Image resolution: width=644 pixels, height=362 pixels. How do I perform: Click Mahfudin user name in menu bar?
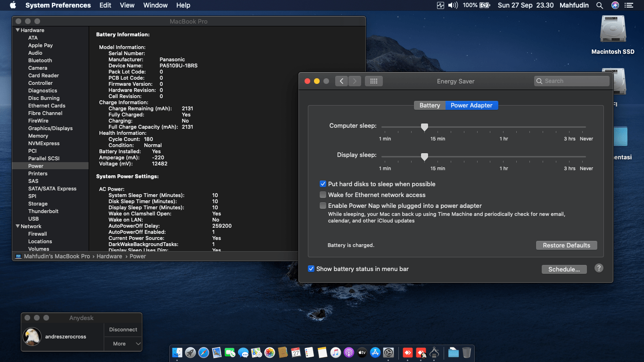click(574, 5)
